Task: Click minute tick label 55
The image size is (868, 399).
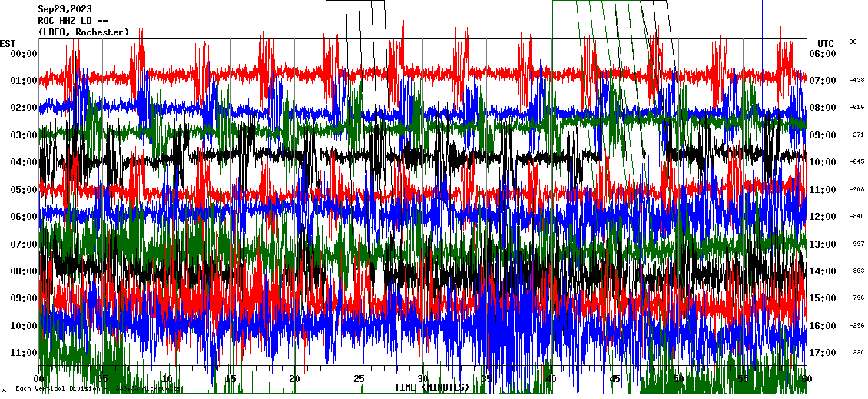Action: pos(743,379)
